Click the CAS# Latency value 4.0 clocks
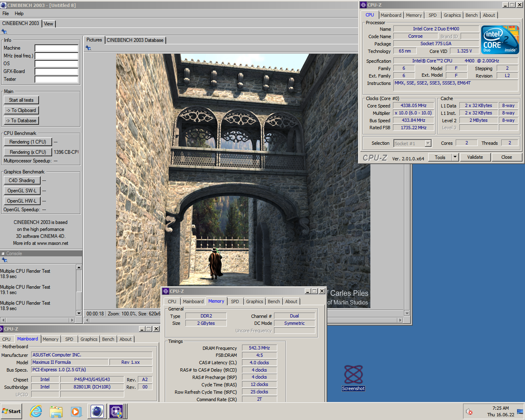This screenshot has height=420, width=525. 259,363
